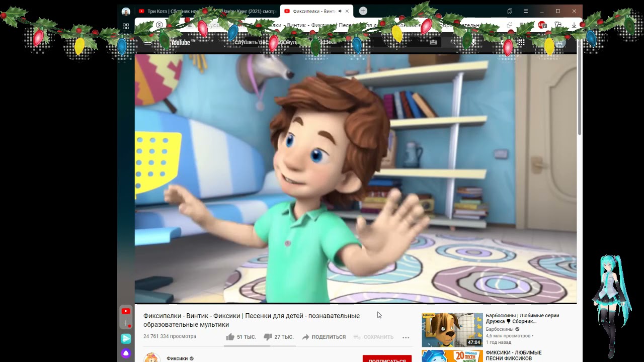Click the video title Фиксипелки - Винтик
Viewport: 644px width, 362px height.
click(x=252, y=320)
